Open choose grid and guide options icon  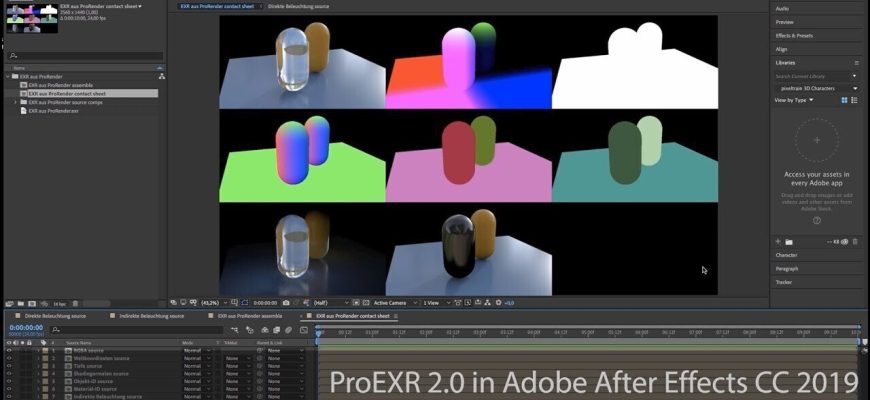(x=234, y=303)
